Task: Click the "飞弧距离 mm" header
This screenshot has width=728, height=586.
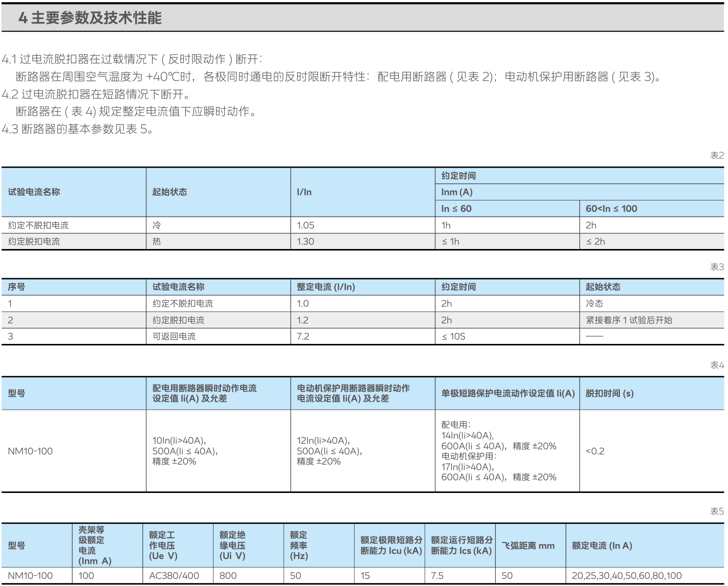Action: tap(528, 546)
